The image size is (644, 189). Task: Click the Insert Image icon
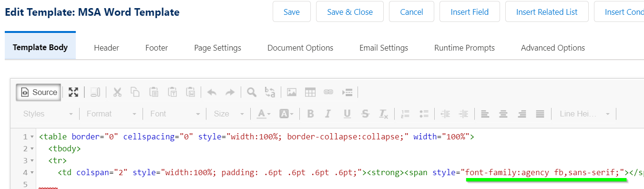point(292,92)
